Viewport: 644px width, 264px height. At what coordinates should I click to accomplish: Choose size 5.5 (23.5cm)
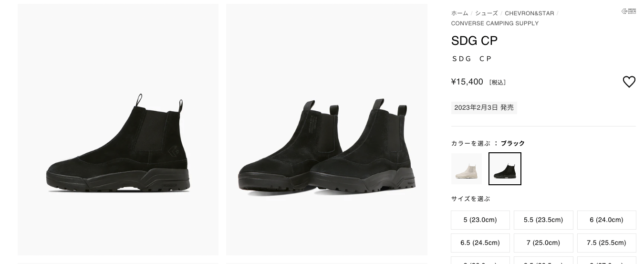point(543,220)
